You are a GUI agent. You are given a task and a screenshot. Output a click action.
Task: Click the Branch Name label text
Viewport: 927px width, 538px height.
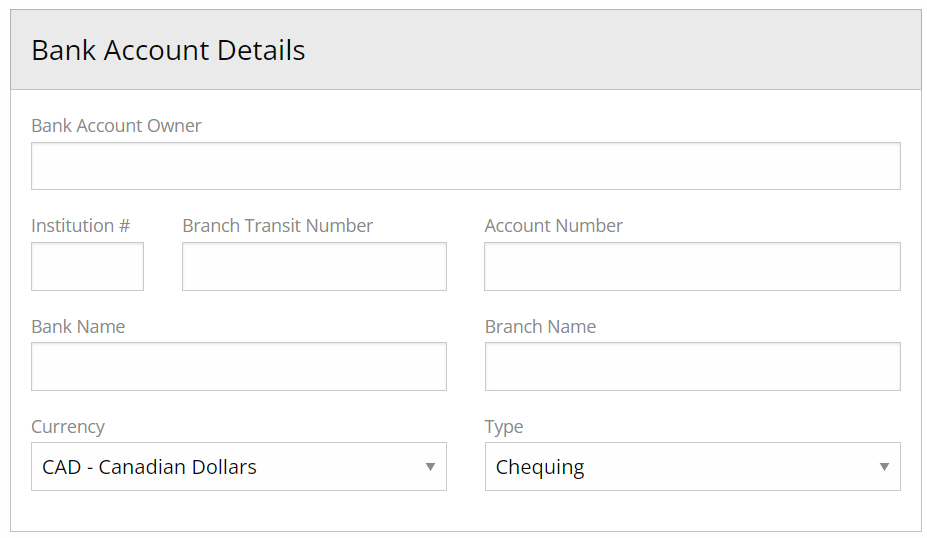point(540,326)
